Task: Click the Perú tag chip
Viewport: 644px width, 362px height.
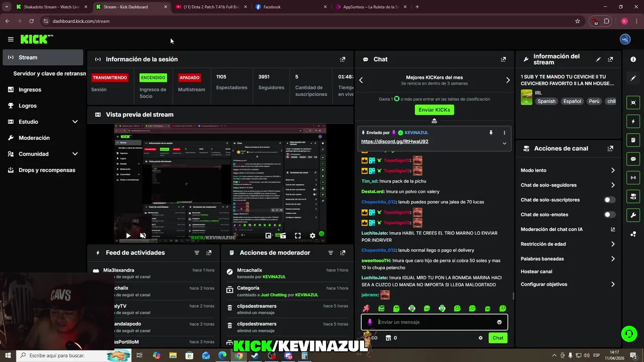Action: 594,101
